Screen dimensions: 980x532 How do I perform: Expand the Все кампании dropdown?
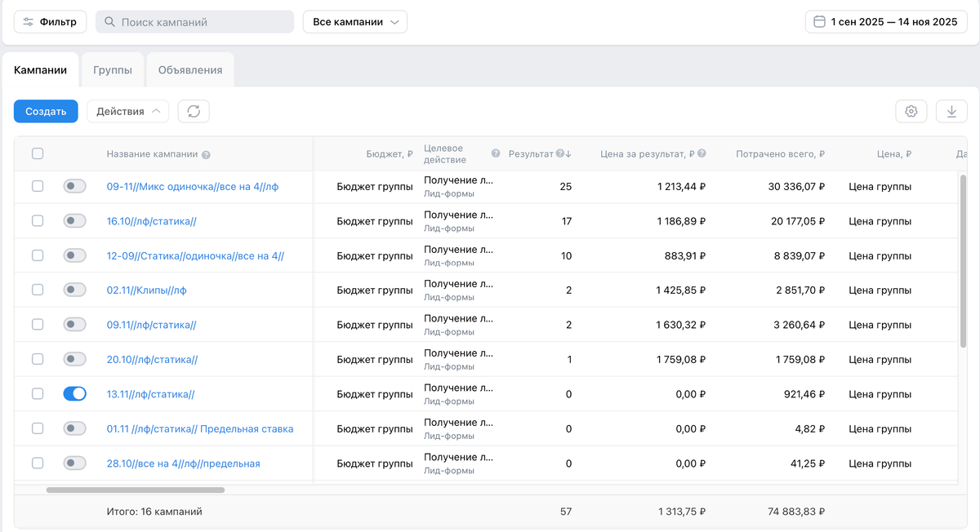click(x=355, y=22)
